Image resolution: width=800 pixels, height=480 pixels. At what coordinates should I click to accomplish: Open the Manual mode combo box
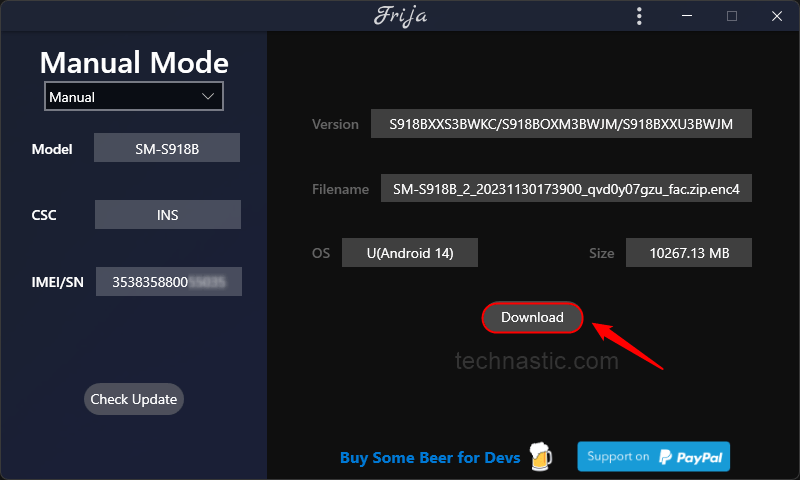[134, 96]
